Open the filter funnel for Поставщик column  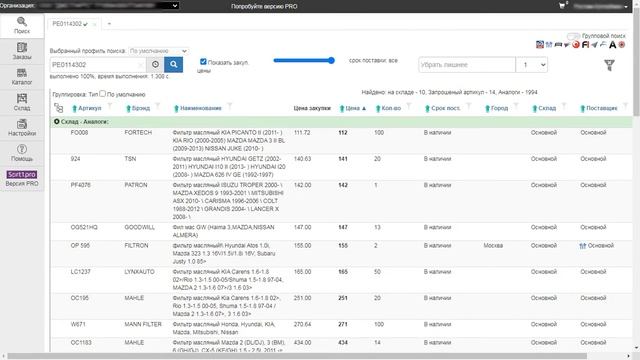(x=625, y=107)
